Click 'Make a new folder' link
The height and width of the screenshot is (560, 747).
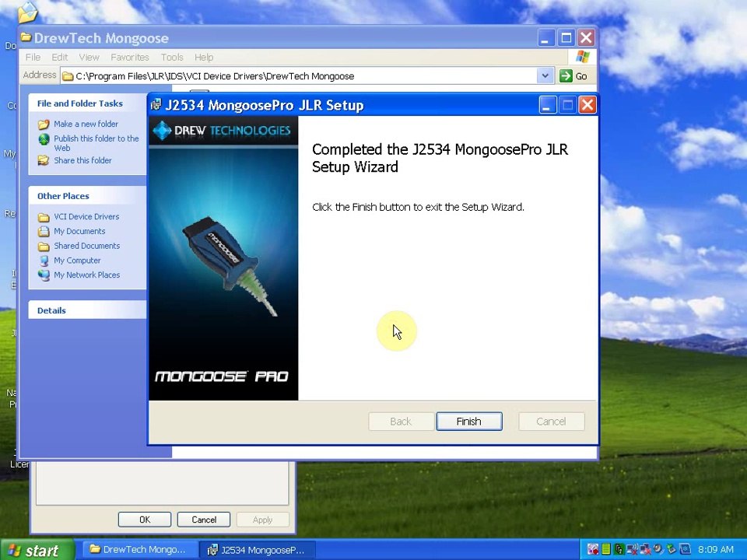click(86, 124)
